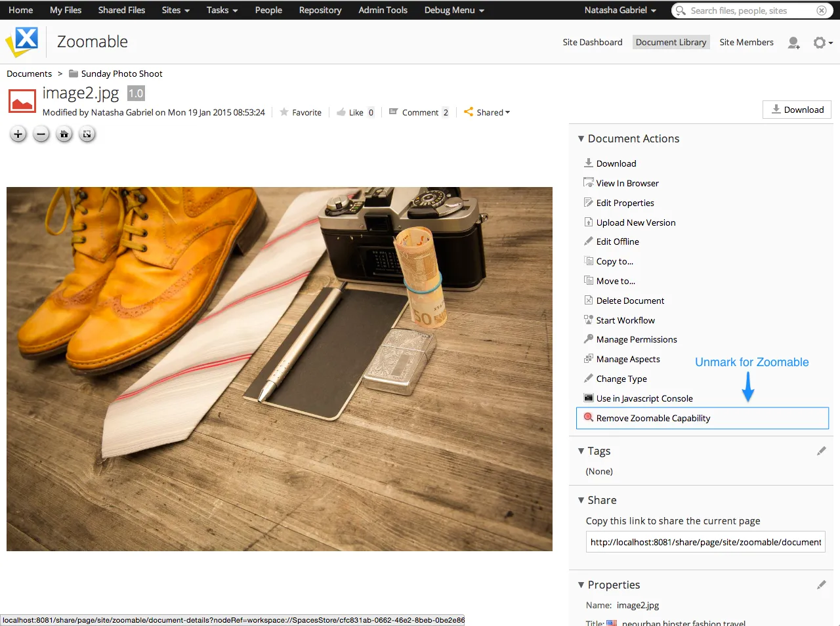
Task: Click the invite user icon
Action: (793, 43)
